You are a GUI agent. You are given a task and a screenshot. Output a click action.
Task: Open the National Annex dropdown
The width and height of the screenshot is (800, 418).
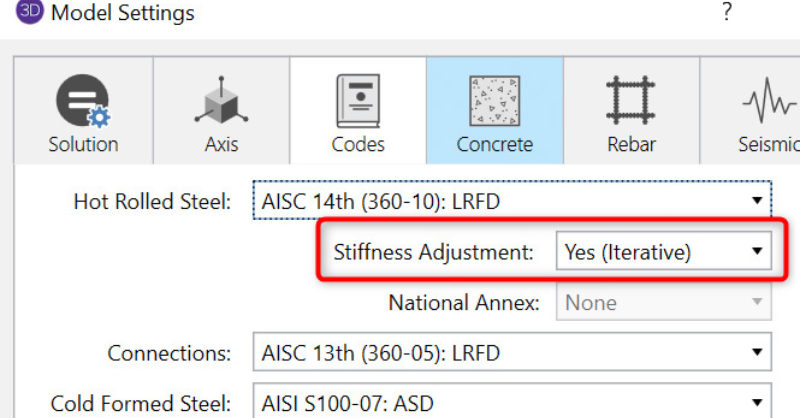click(663, 303)
